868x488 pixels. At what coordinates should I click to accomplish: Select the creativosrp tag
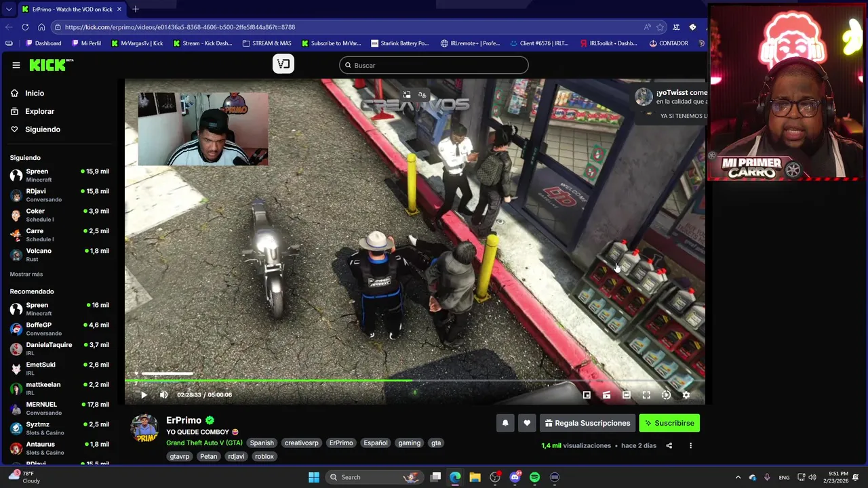click(301, 443)
